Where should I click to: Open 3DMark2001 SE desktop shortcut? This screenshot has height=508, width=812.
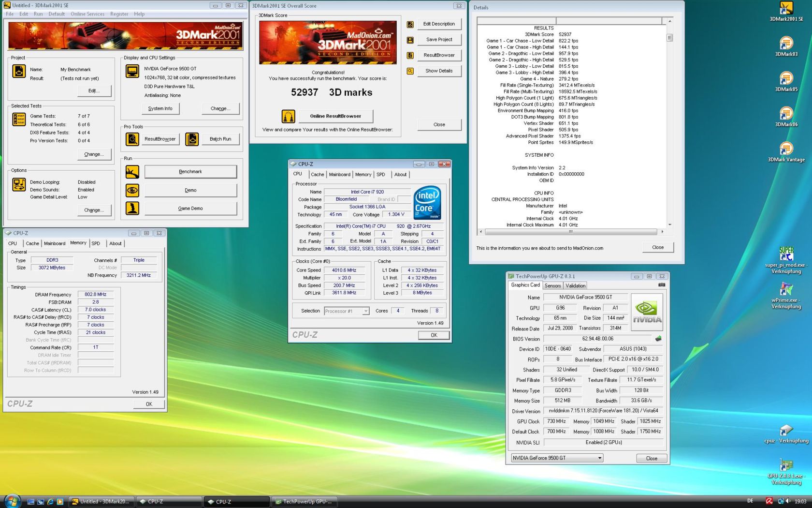[x=786, y=12]
